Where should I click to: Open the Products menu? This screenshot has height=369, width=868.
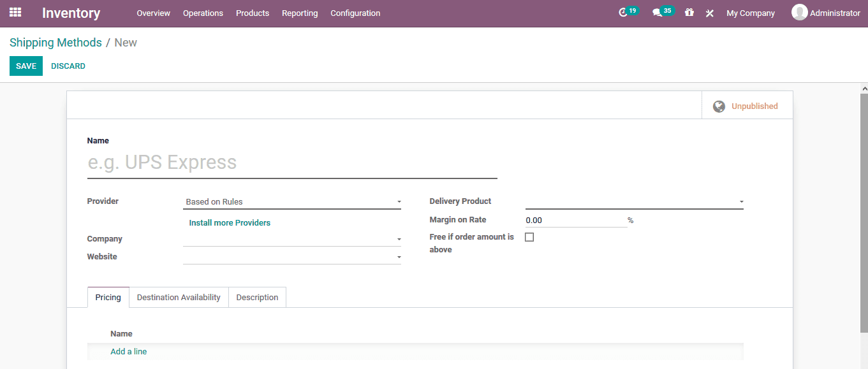click(253, 13)
